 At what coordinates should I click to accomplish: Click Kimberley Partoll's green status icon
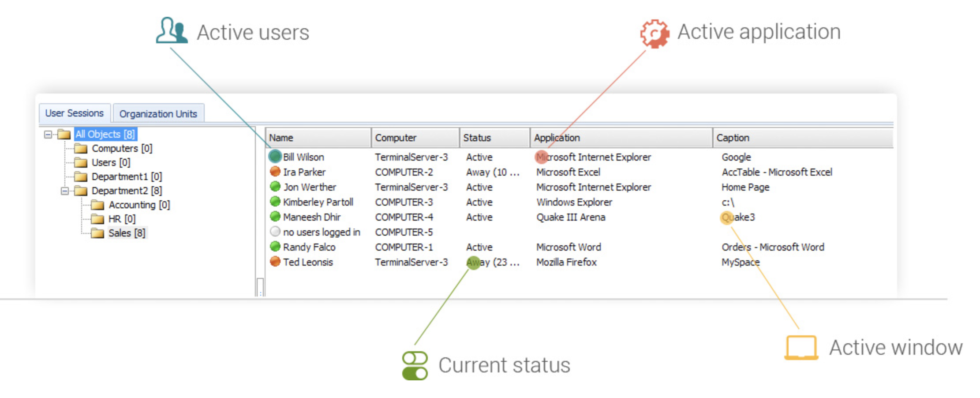coord(275,201)
